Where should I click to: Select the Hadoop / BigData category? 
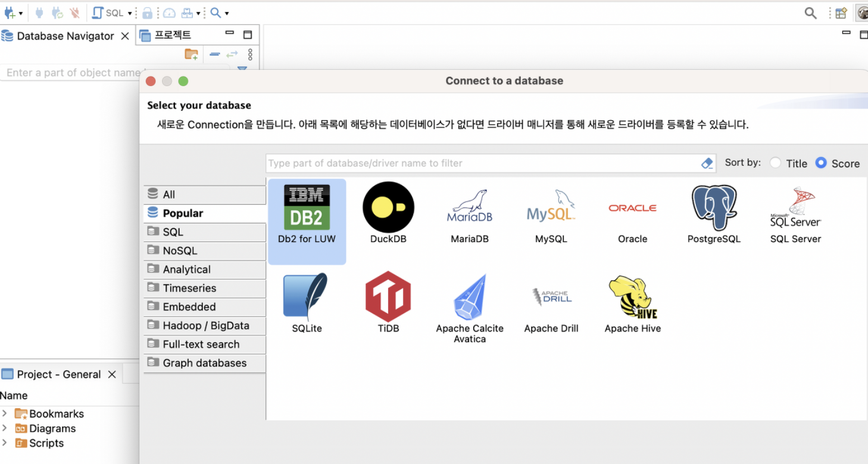tap(205, 325)
